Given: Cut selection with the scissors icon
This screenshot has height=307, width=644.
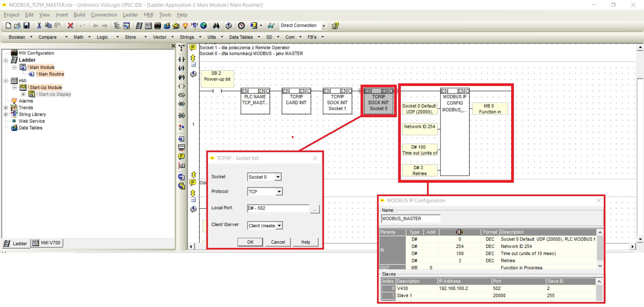Looking at the screenshot, I should [39, 26].
